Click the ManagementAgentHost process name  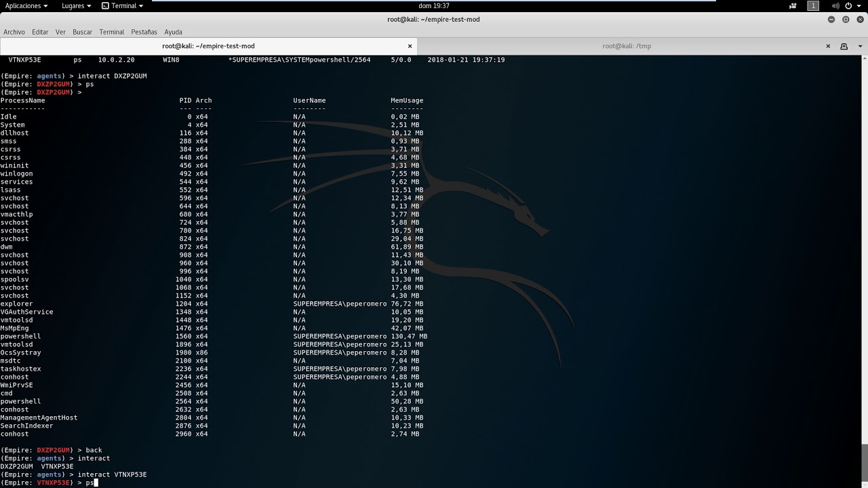(x=39, y=418)
